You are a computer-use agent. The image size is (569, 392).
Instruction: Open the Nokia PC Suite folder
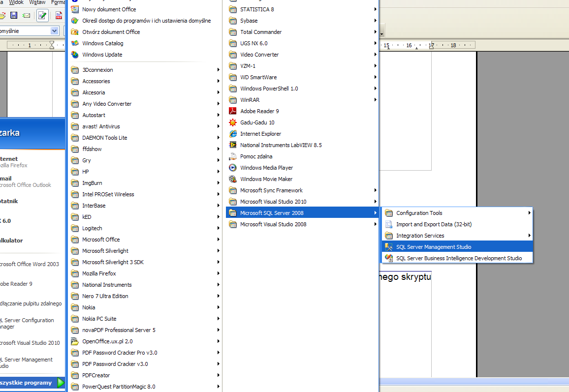pos(145,319)
